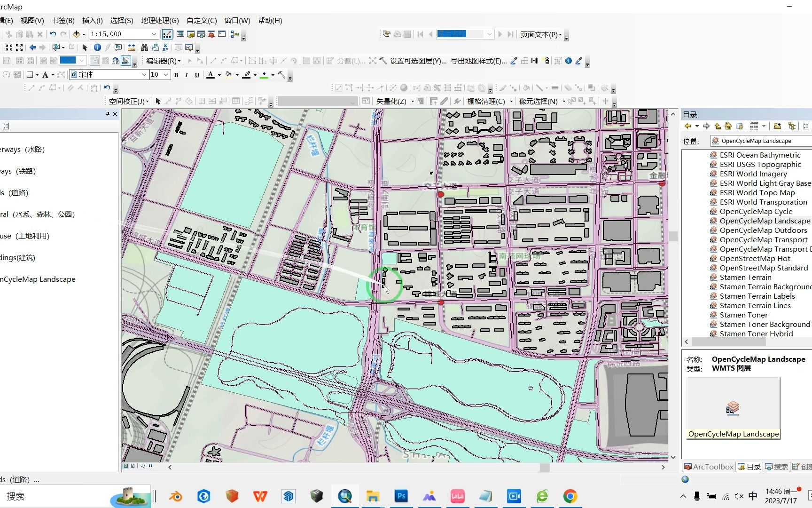812x508 pixels.
Task: Select OpenStreetMap Standard in Catalog list
Action: [x=764, y=268]
